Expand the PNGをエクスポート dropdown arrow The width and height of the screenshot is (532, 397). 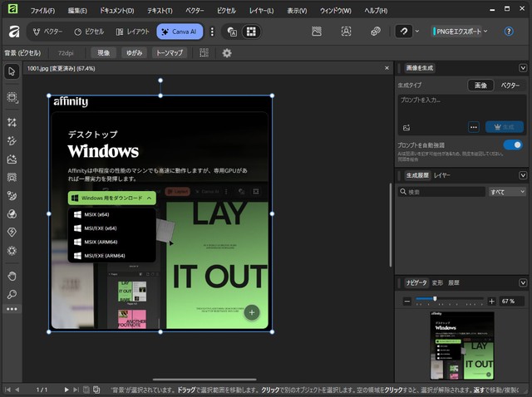click(x=485, y=32)
